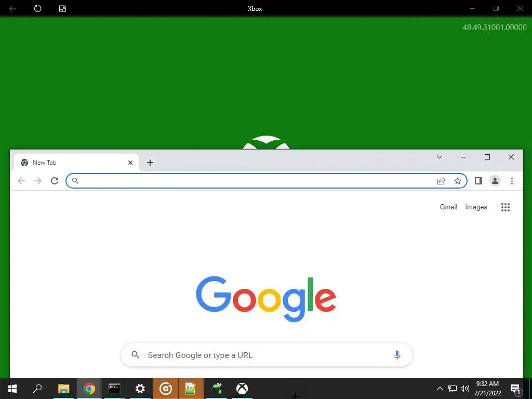The width and height of the screenshot is (532, 399).
Task: Click the Google logo
Action: point(266,299)
